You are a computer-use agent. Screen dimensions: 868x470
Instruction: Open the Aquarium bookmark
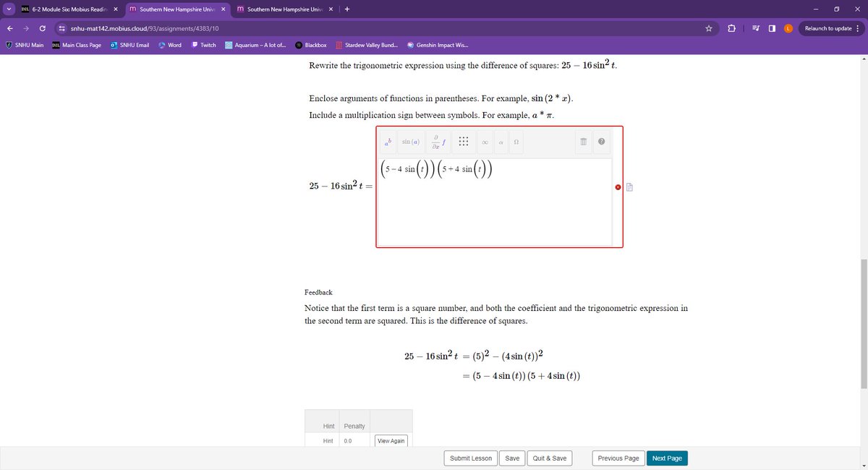click(x=256, y=45)
